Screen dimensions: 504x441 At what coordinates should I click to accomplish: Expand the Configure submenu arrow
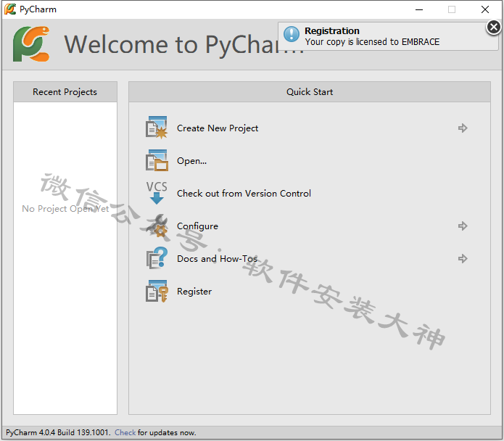point(463,226)
